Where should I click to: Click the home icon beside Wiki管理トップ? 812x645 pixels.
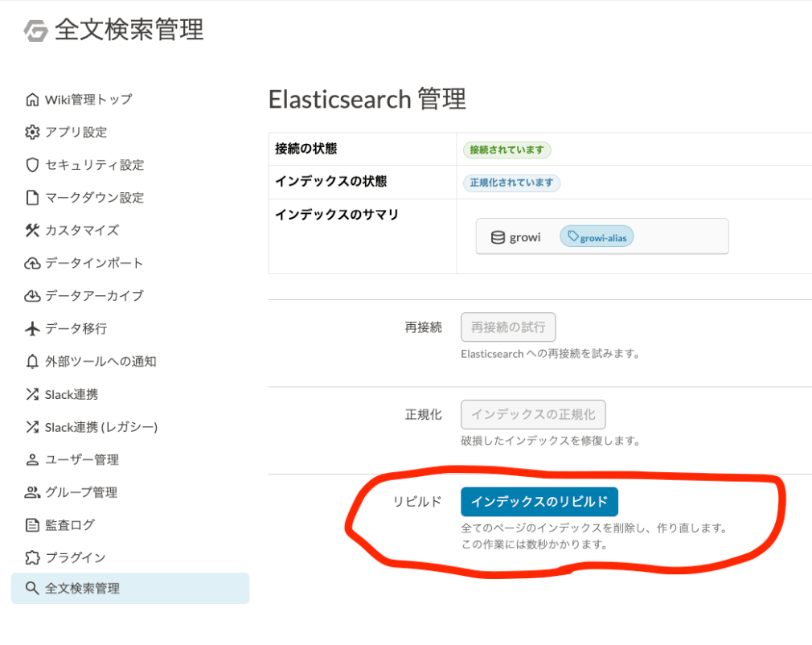32,100
